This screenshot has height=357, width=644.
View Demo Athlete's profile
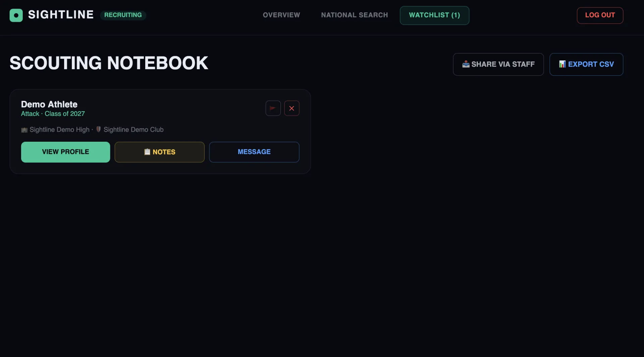click(65, 152)
